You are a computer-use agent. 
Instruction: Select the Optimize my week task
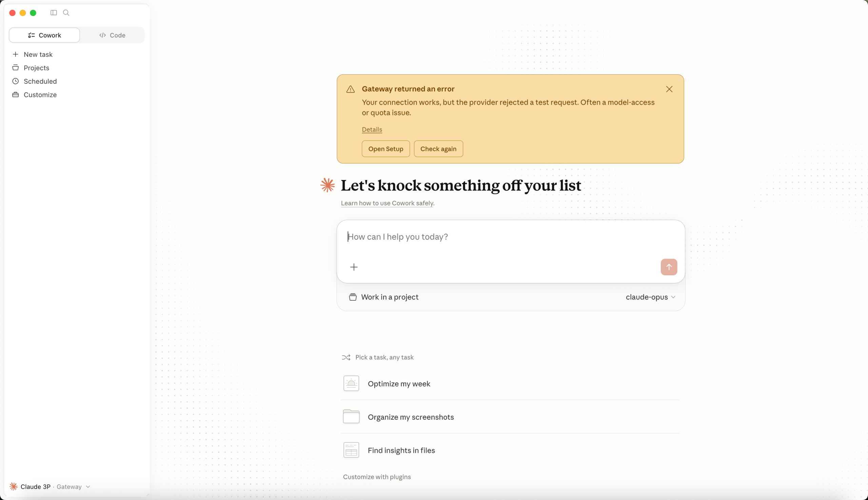click(510, 384)
